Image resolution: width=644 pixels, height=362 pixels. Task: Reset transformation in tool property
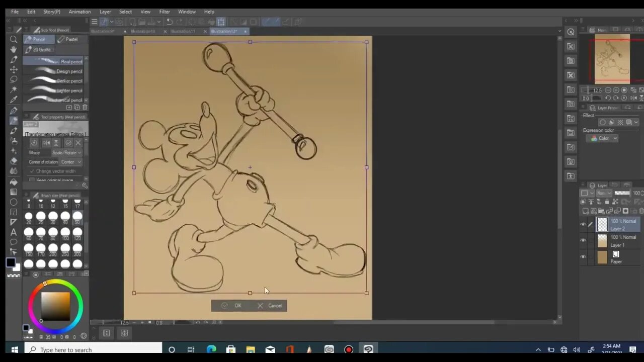[34, 143]
